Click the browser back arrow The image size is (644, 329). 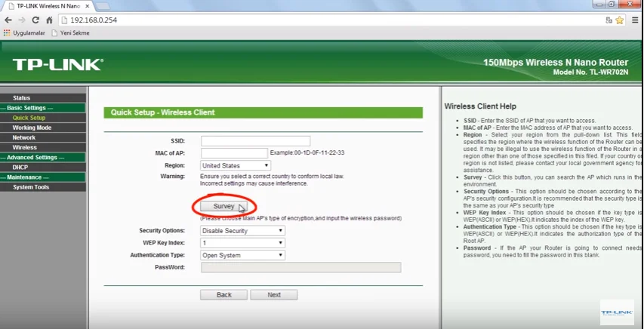(8, 20)
